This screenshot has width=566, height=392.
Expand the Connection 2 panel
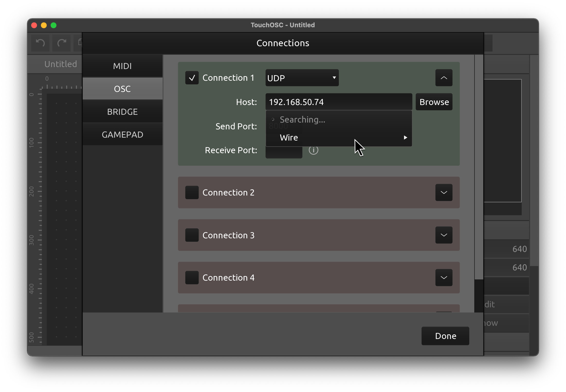click(x=444, y=193)
